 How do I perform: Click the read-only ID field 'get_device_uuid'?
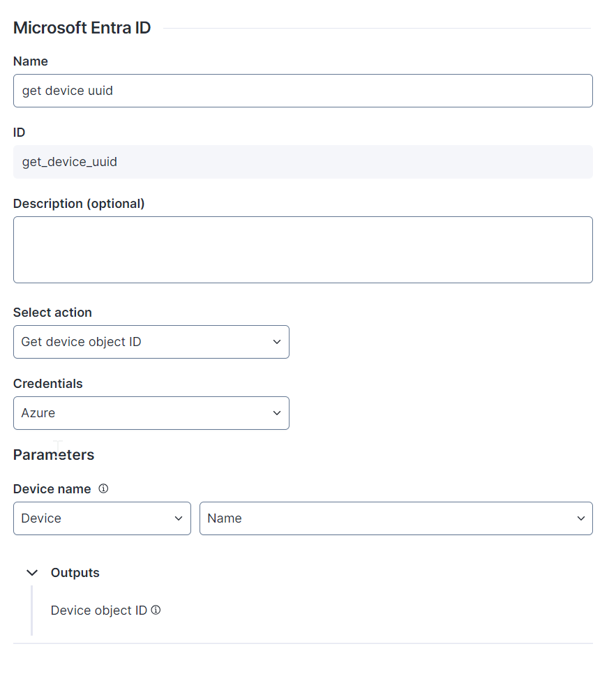(303, 162)
